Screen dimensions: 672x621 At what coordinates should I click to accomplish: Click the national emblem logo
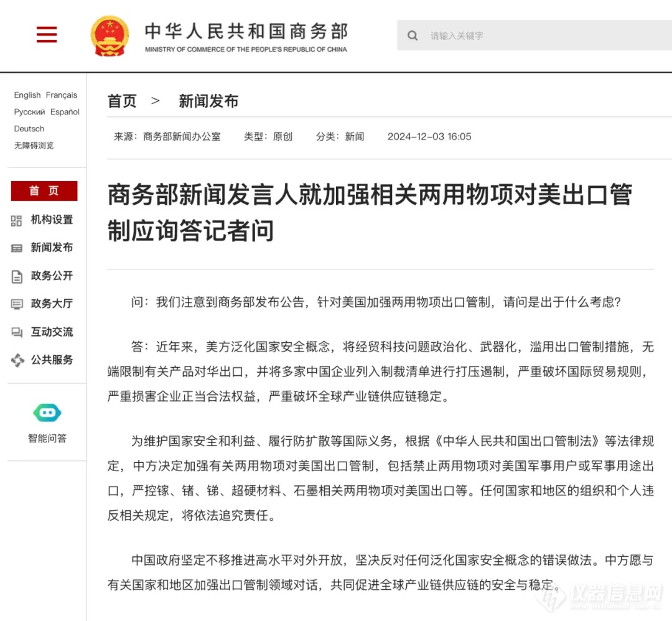(110, 36)
